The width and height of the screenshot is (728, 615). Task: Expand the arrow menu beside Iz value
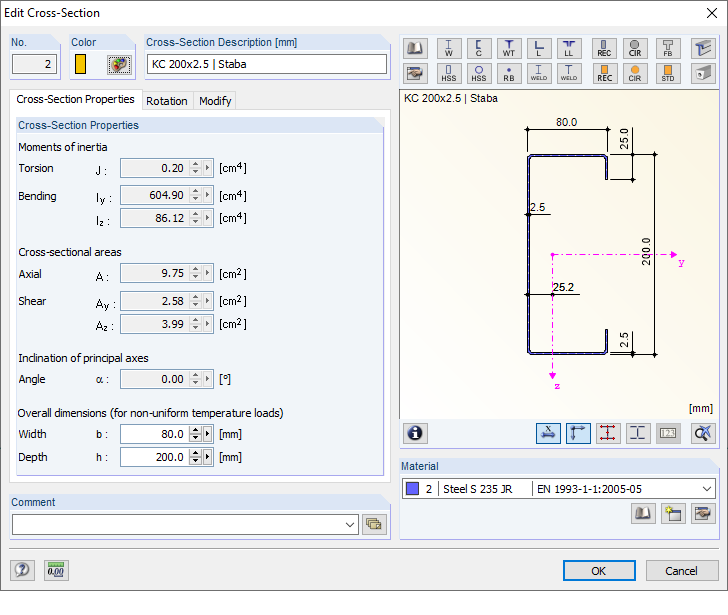point(208,218)
